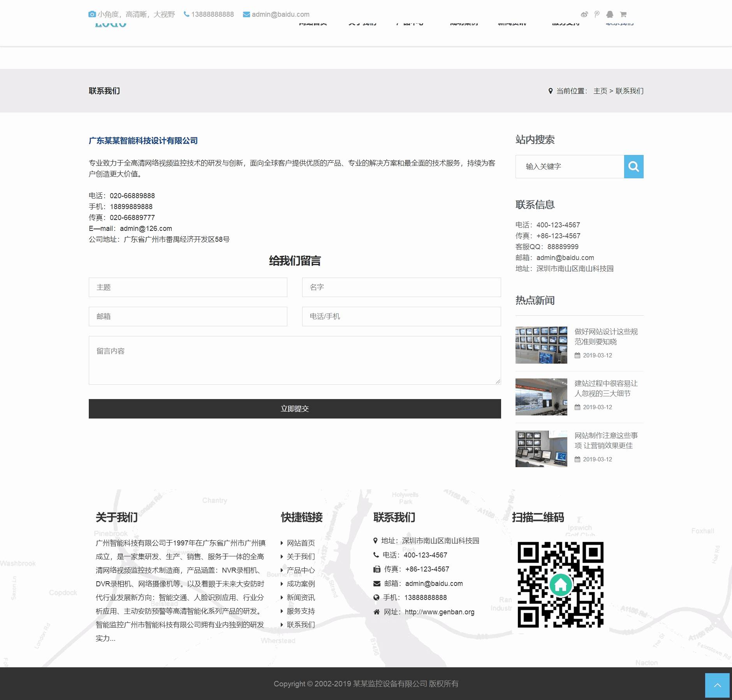Open the 服务支持 footer quick link
Image resolution: width=732 pixels, height=700 pixels.
pos(301,611)
